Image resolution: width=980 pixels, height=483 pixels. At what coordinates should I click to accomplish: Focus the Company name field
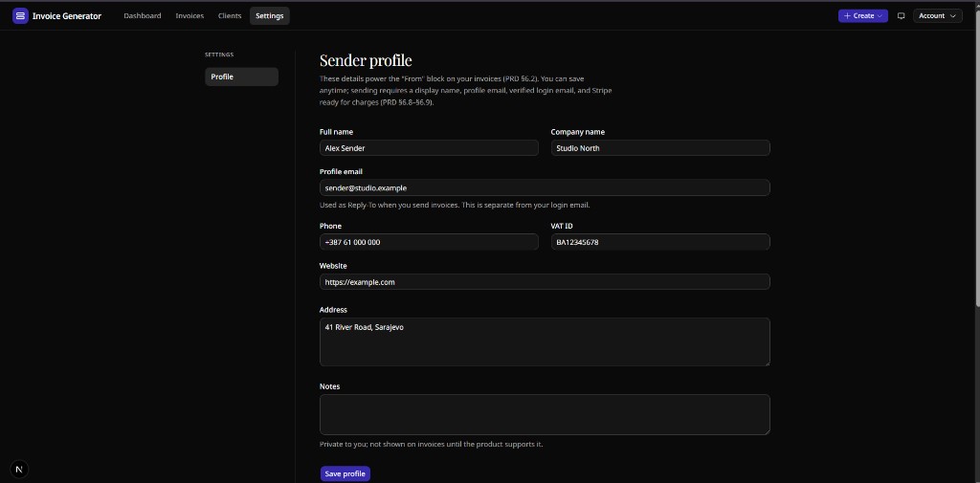point(660,148)
